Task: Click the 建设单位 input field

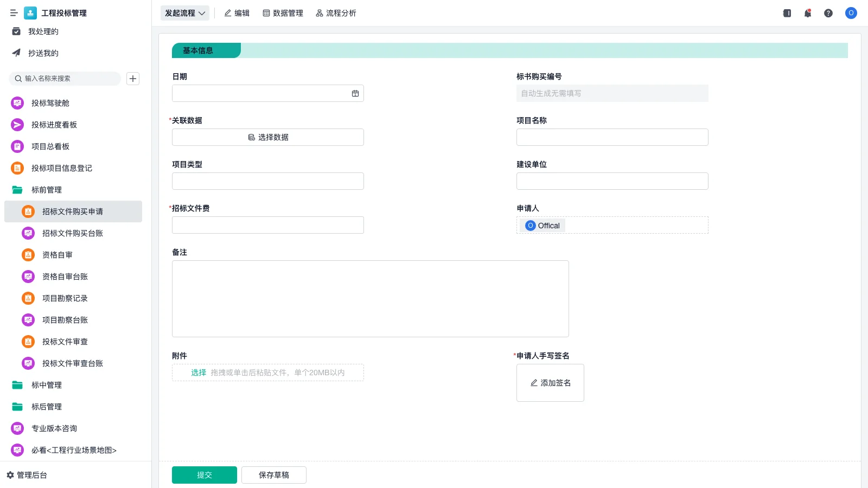Action: coord(612,181)
